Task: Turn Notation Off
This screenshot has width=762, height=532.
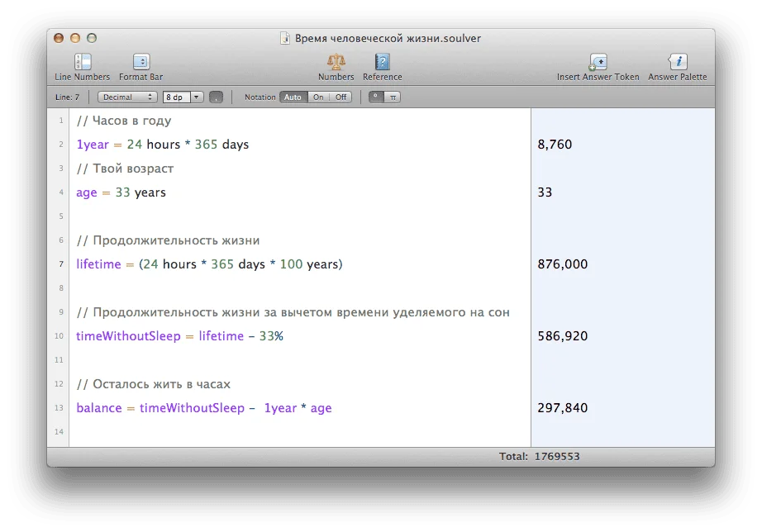Action: (x=341, y=97)
